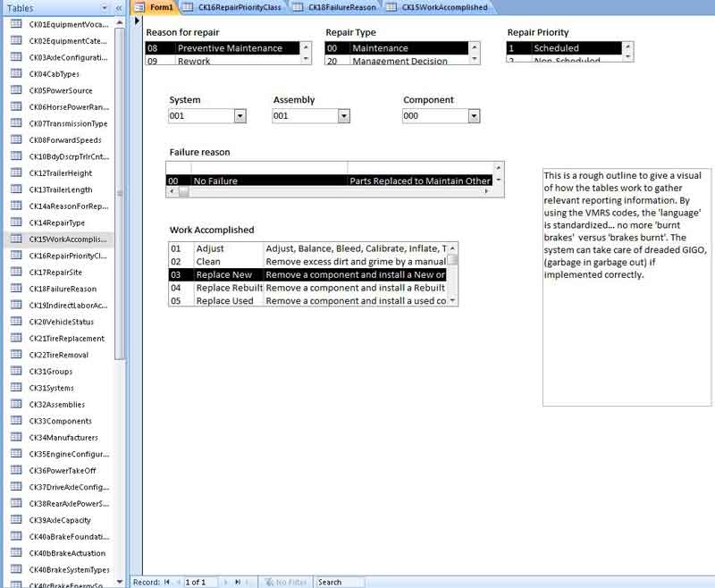
Task: Select Management Decision in Repair Type list
Action: pos(397,60)
